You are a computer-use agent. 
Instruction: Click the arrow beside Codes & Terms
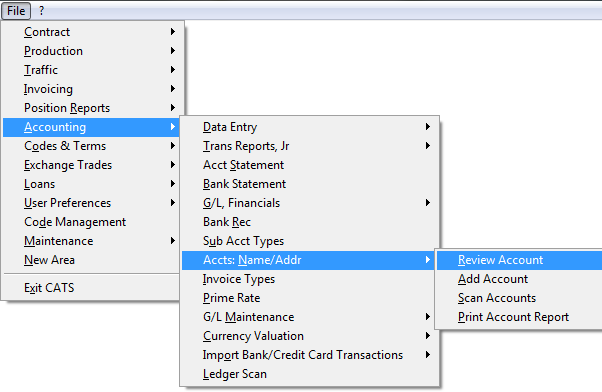click(173, 146)
